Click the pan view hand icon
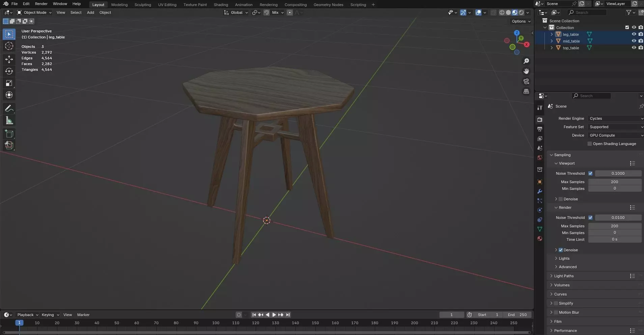This screenshot has height=335, width=644. (526, 71)
